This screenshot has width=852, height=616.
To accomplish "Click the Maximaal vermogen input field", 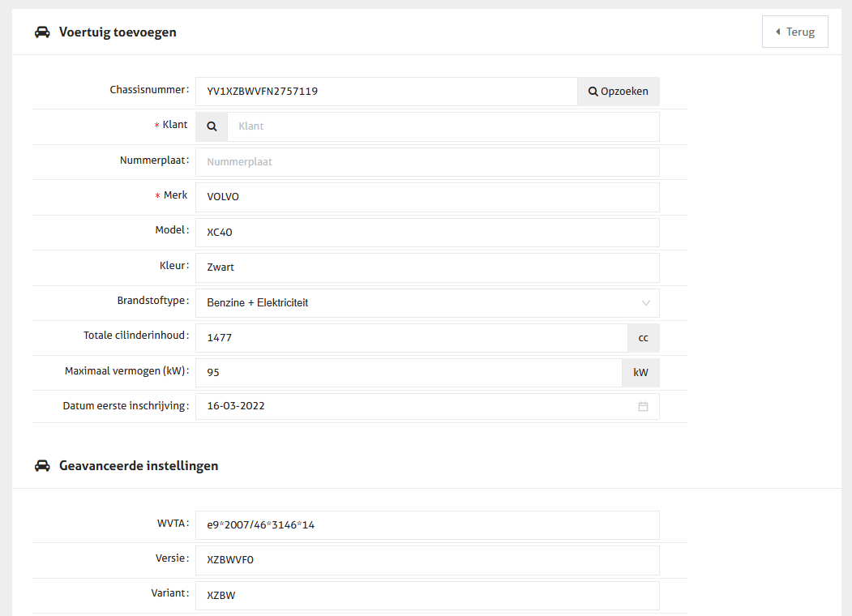I will click(x=408, y=373).
